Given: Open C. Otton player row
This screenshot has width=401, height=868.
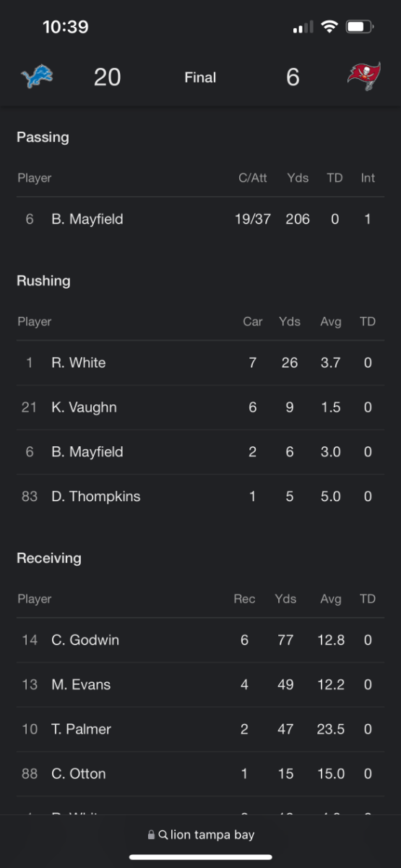Looking at the screenshot, I should [x=200, y=774].
